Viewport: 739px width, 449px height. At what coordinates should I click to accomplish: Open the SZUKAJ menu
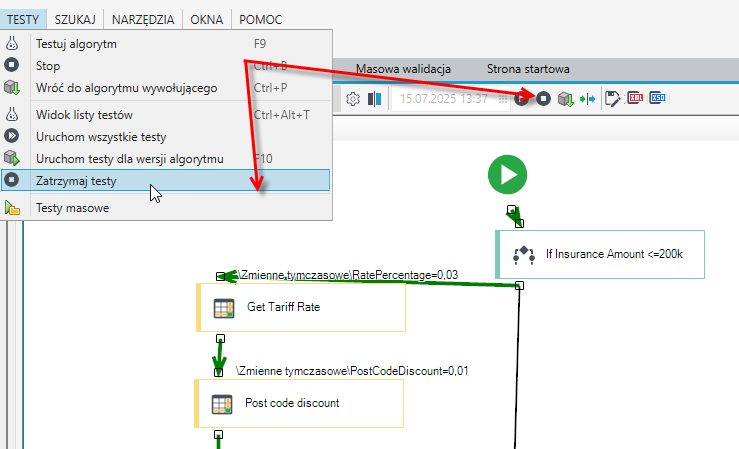click(74, 19)
